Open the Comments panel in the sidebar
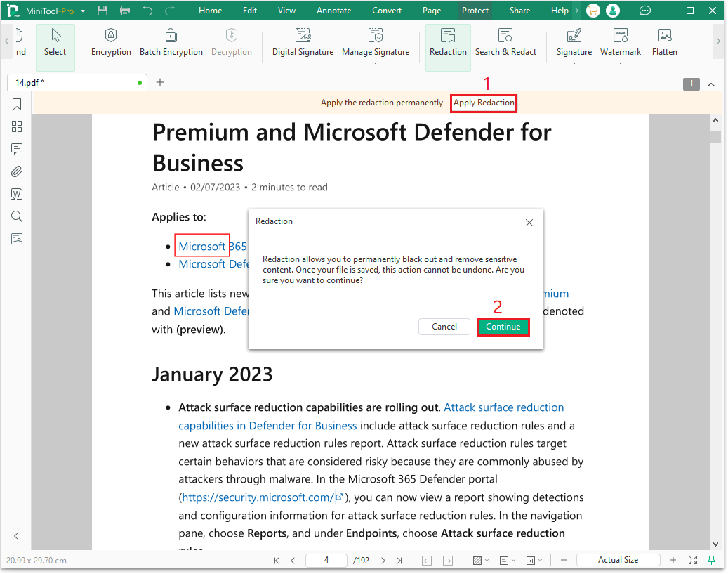The width and height of the screenshot is (728, 574). click(16, 148)
